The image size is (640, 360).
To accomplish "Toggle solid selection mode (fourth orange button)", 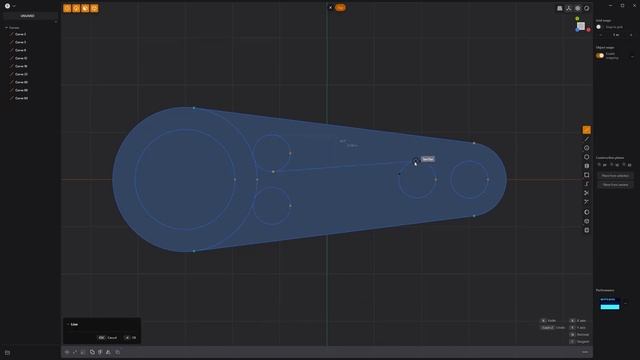I will coord(94,8).
